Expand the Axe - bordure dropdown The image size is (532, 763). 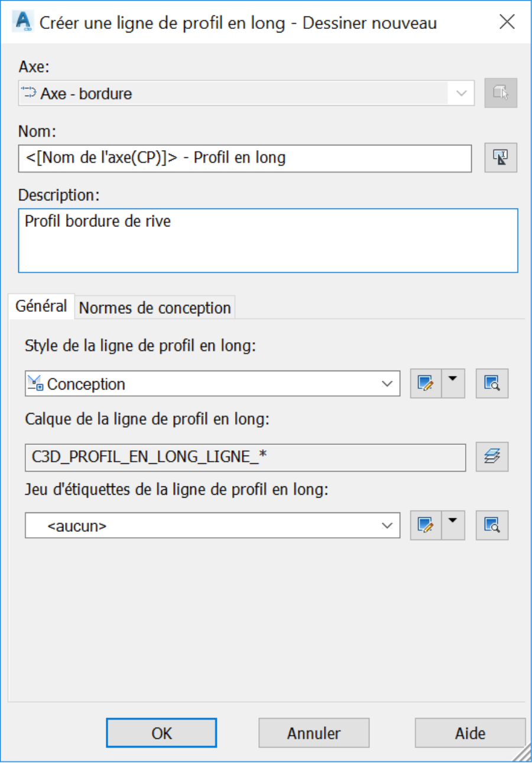[x=246, y=93]
